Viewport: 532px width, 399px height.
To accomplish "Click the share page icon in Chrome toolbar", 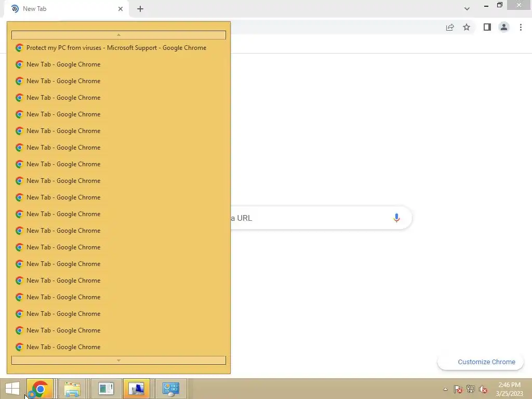I will [450, 28].
